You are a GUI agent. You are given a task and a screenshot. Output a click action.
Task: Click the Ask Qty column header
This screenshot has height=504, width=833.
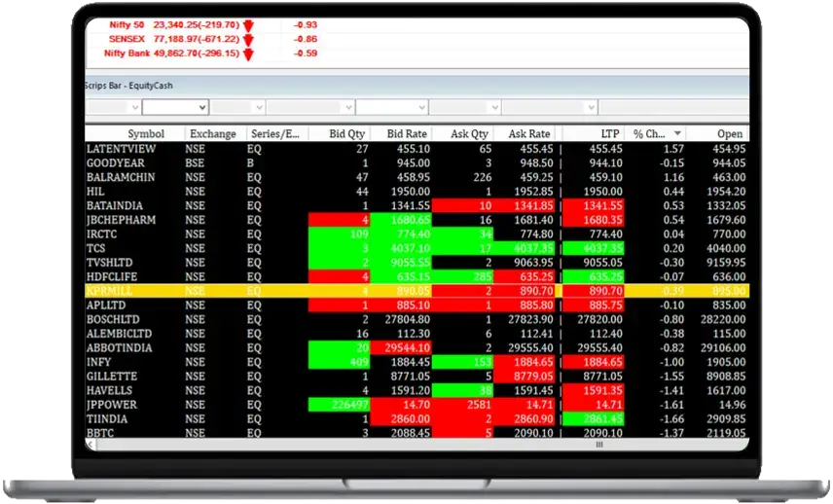462,134
